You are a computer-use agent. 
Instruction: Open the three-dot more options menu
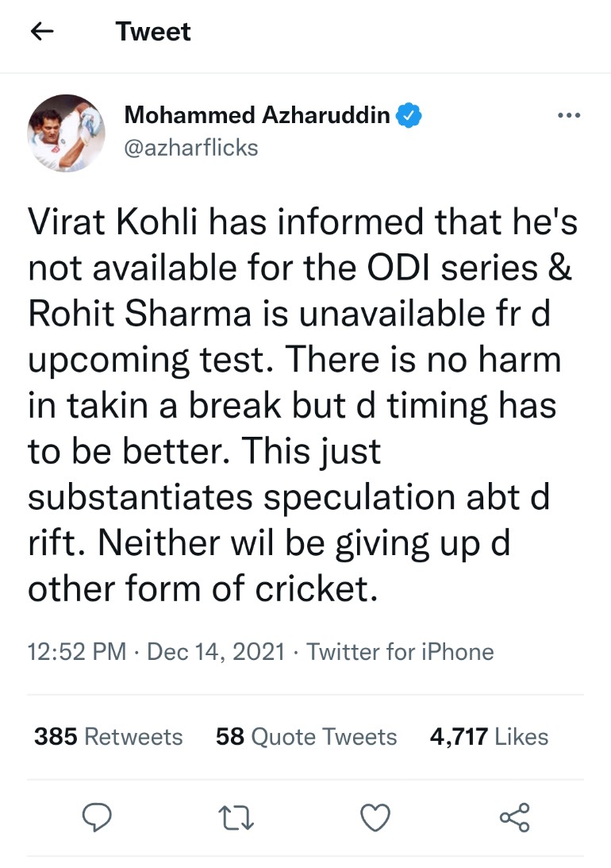[569, 116]
